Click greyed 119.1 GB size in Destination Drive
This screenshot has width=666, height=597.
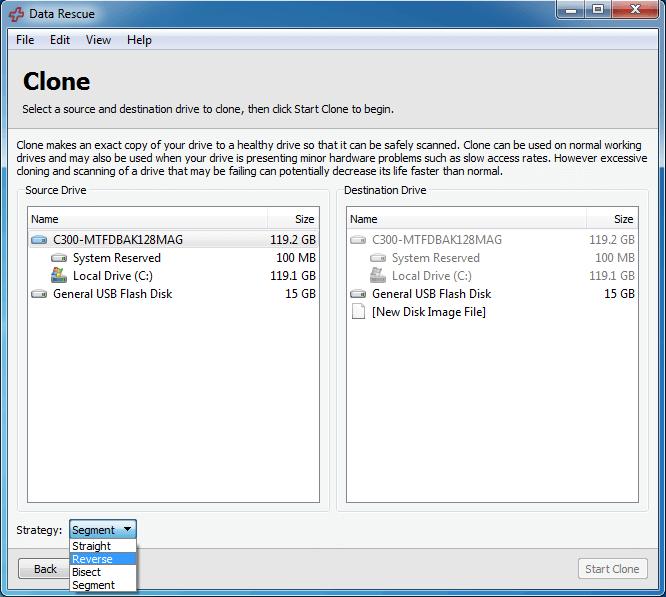click(x=612, y=276)
